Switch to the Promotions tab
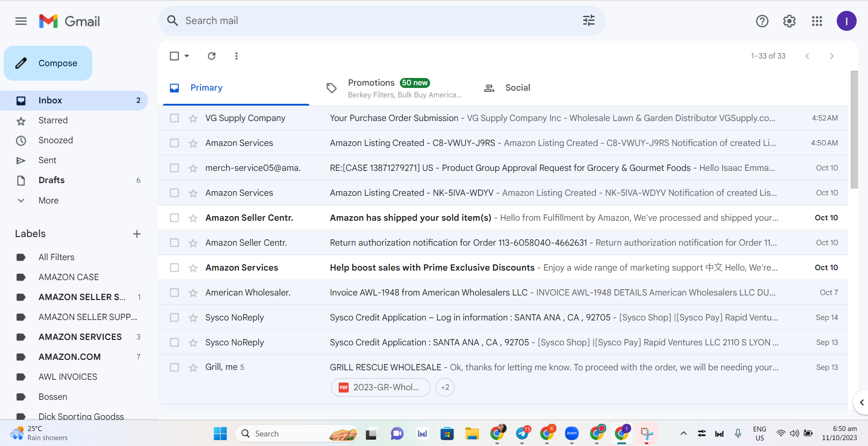Screen dimensions: 868x446 (393, 88)
